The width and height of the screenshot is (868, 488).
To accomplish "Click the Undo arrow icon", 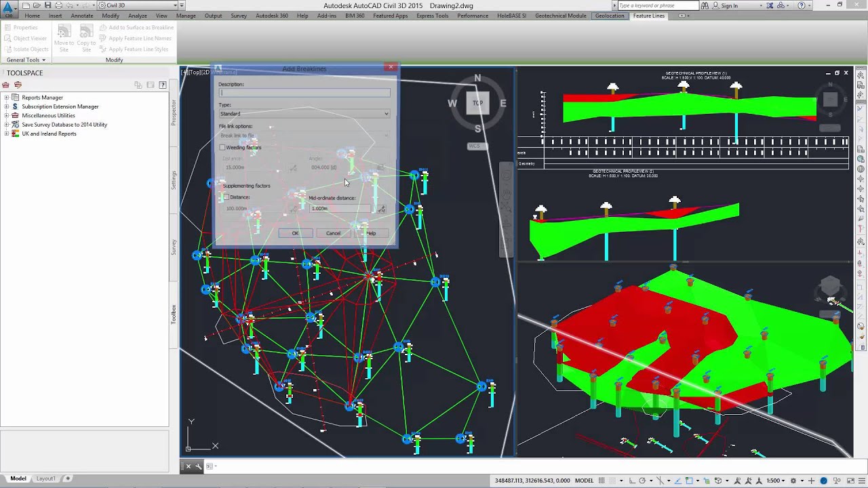I will click(69, 5).
